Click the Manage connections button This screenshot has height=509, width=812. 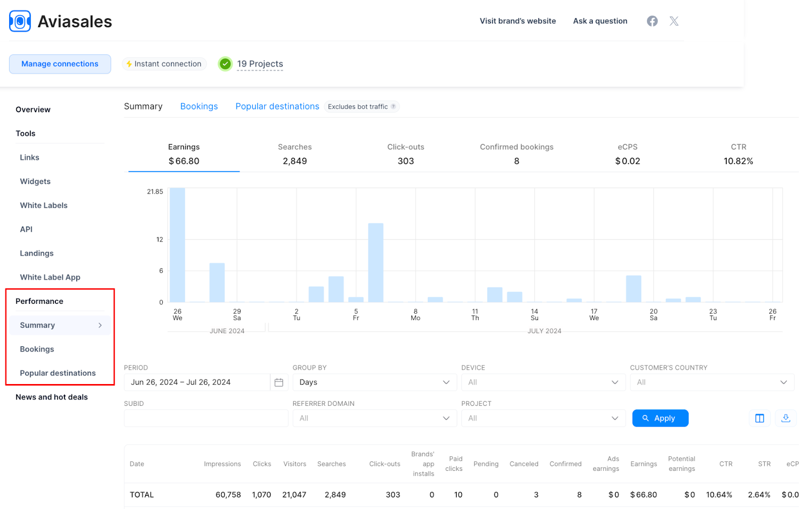(x=60, y=64)
